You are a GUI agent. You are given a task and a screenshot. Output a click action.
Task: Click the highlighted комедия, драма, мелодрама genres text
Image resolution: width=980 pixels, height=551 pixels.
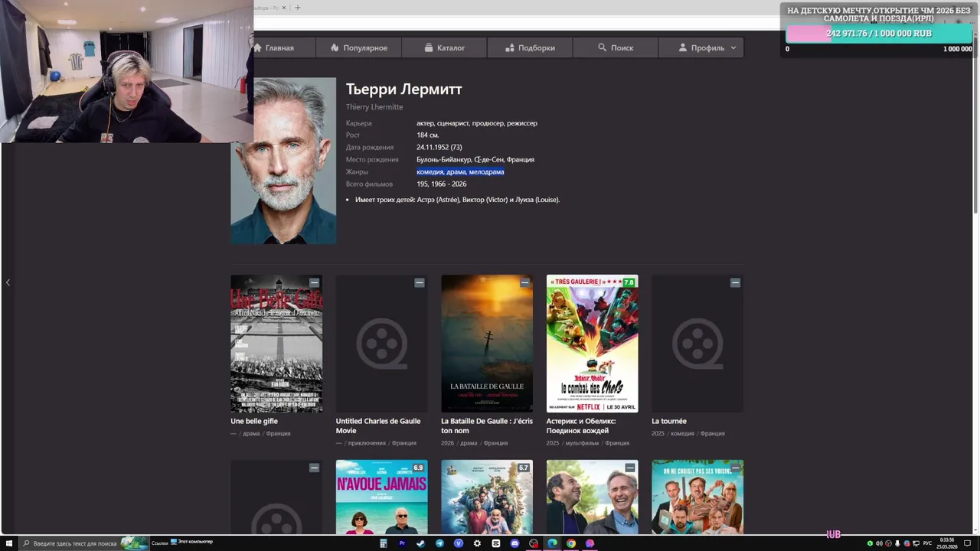460,171
